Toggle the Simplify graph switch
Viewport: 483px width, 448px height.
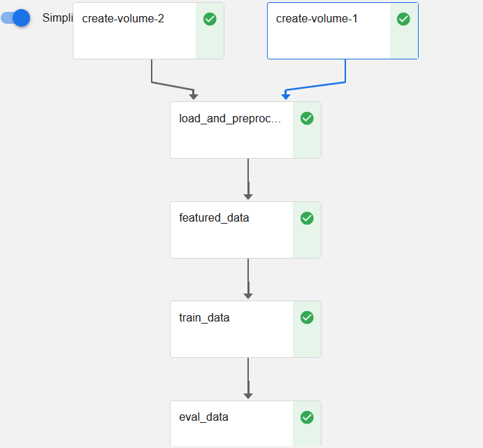[17, 17]
